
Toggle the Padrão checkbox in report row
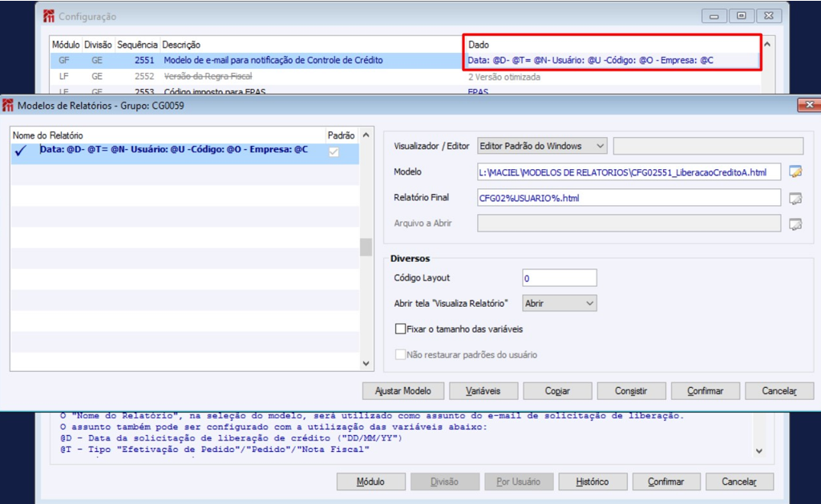[x=334, y=151]
